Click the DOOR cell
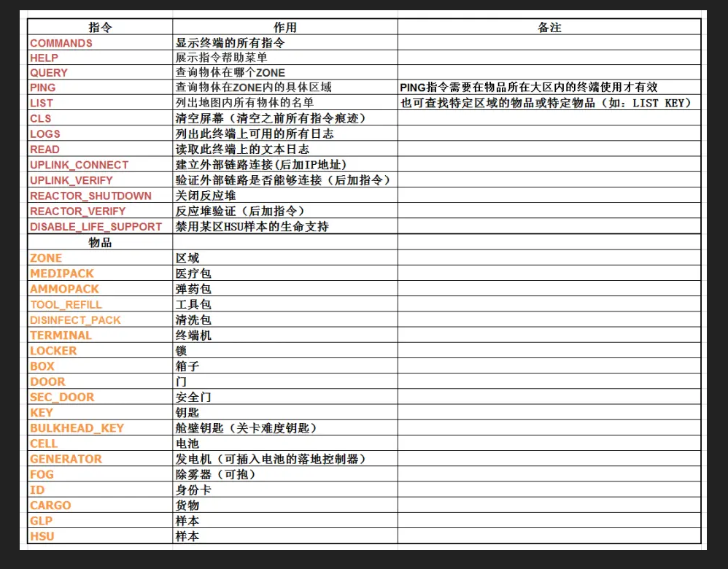This screenshot has height=569, width=728. tap(100, 382)
